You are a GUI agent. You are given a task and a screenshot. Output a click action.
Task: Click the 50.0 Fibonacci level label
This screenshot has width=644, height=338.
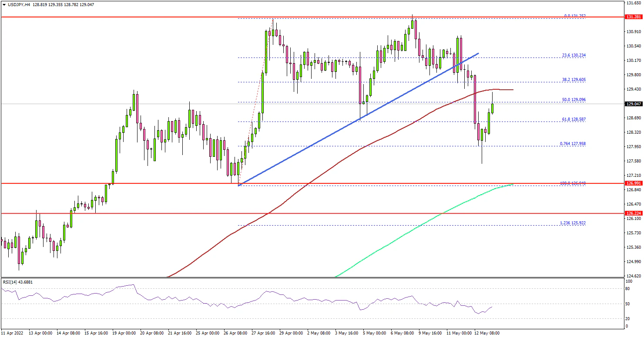coord(573,100)
